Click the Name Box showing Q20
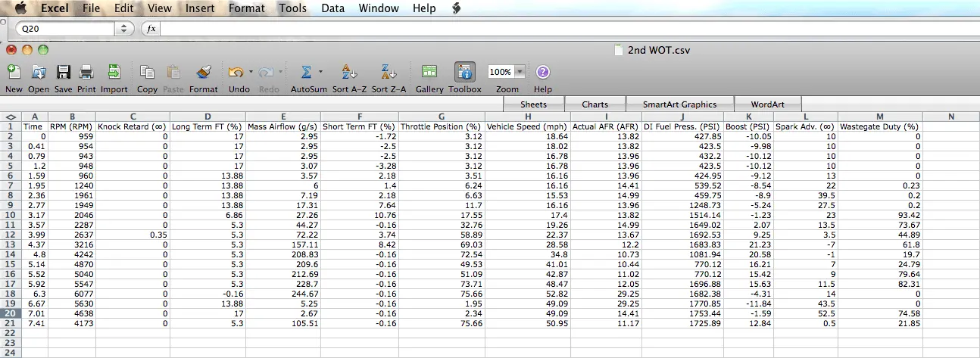980x358 pixels. (64, 29)
